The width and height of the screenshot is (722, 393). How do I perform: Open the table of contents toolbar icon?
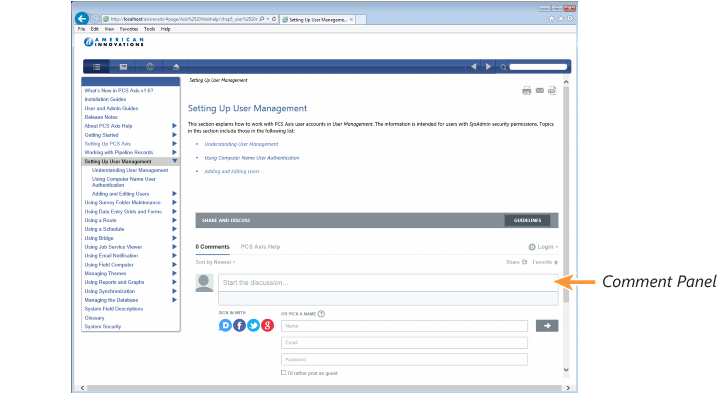96,67
